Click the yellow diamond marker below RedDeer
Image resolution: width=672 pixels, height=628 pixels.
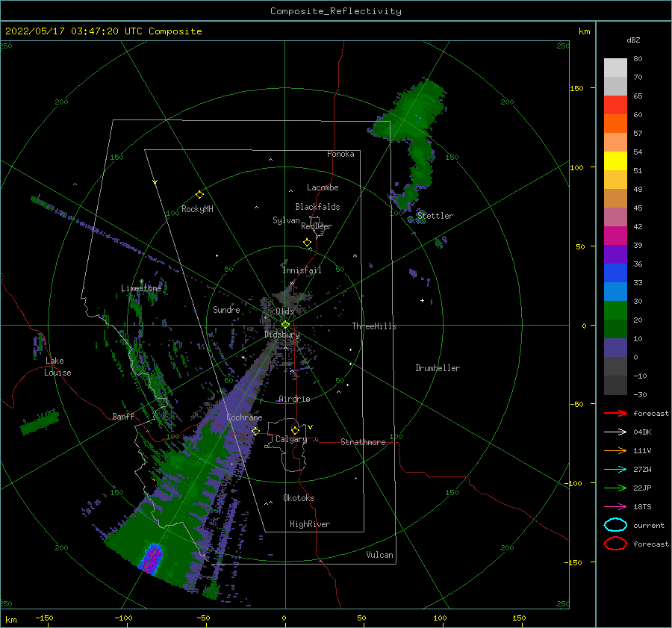tap(307, 243)
